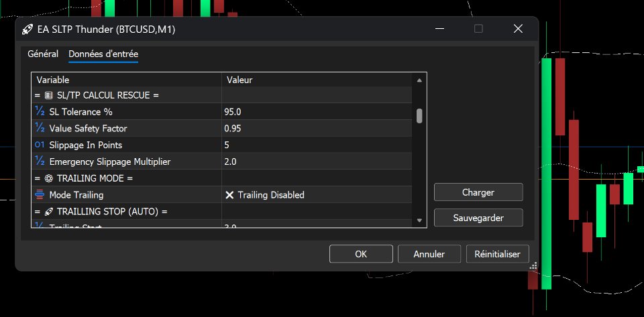Select the Value Safety Factor label

(89, 129)
